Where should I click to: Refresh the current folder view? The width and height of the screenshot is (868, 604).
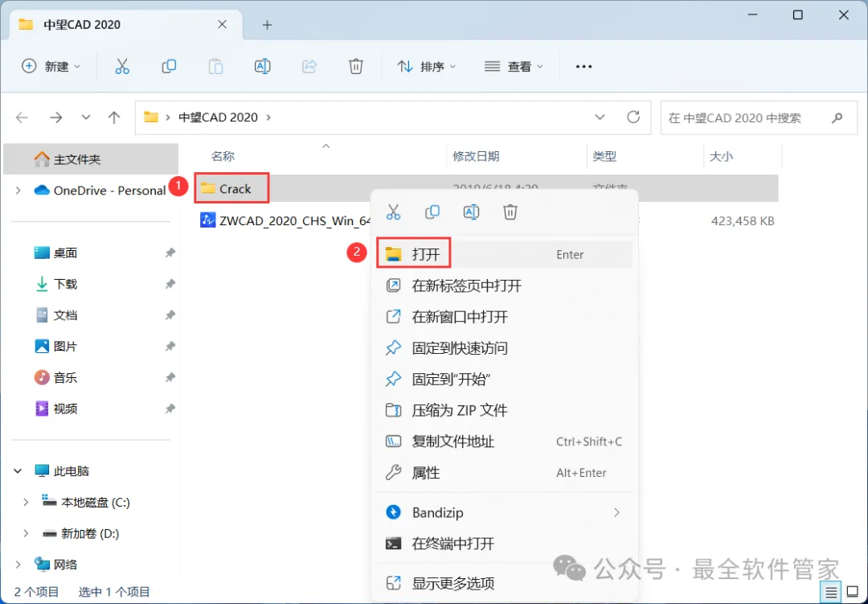[x=633, y=117]
